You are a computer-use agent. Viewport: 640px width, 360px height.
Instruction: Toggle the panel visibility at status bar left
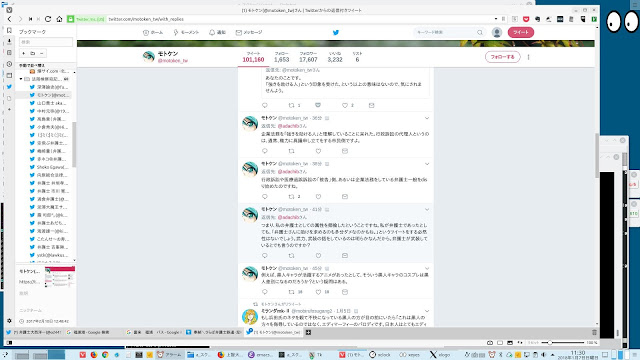tap(9, 343)
